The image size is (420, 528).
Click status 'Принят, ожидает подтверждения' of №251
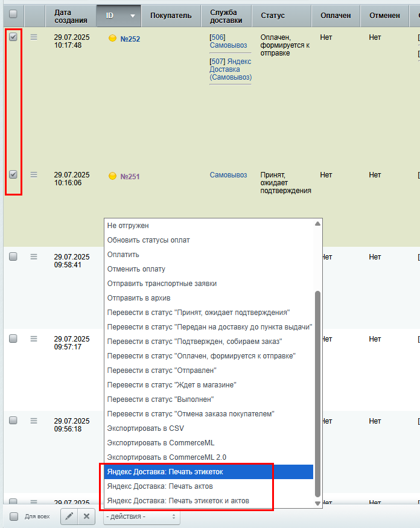point(285,183)
